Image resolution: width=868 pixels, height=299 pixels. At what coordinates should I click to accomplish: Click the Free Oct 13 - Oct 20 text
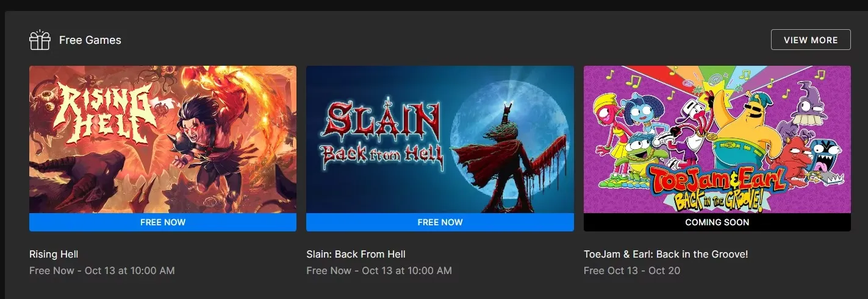tap(632, 270)
